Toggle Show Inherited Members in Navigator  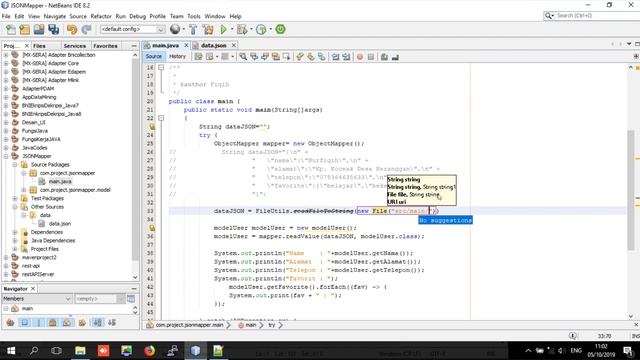click(11, 322)
